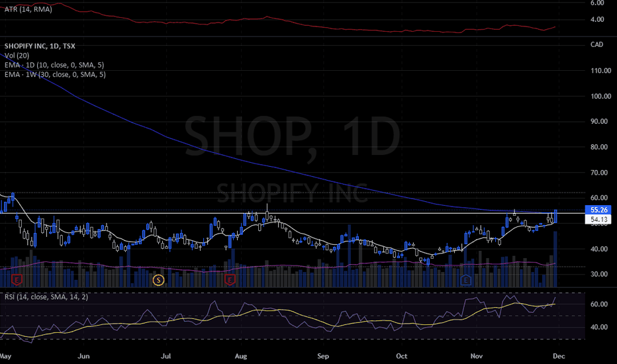617x364 pixels.
Task: Select the EMA 1D (10, close) indicator label
Action: [x=54, y=65]
